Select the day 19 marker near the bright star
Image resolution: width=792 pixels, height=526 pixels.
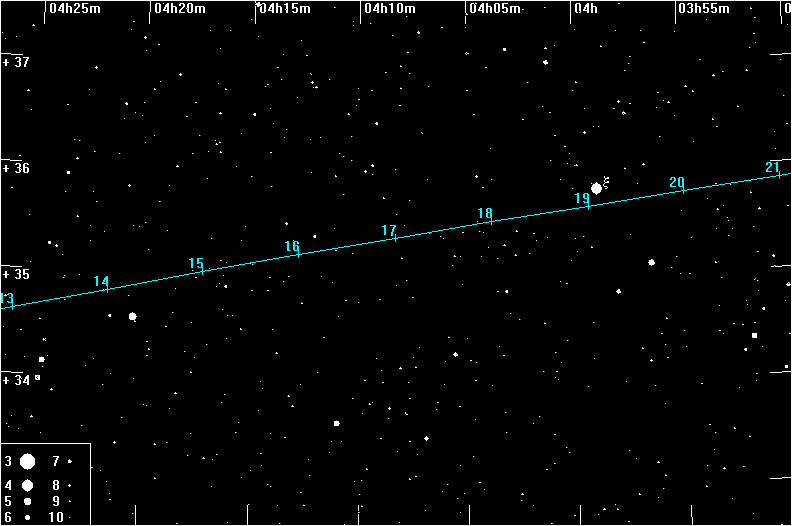[x=588, y=205]
